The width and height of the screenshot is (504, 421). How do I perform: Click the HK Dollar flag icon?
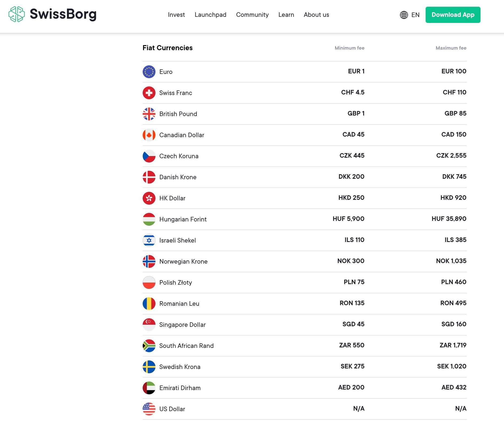point(149,198)
